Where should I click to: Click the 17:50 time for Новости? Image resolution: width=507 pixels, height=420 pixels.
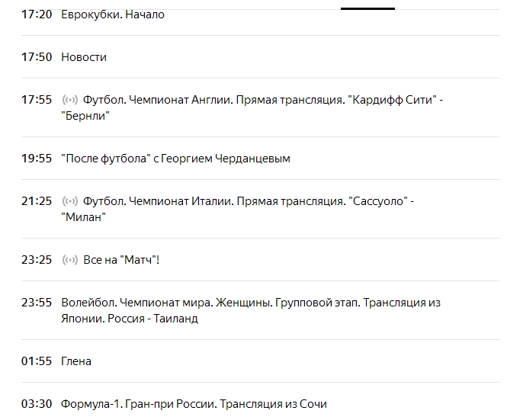[x=37, y=57]
